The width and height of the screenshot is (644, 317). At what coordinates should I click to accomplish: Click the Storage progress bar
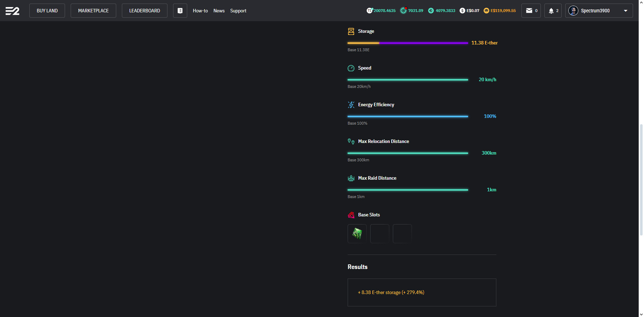[x=408, y=43]
